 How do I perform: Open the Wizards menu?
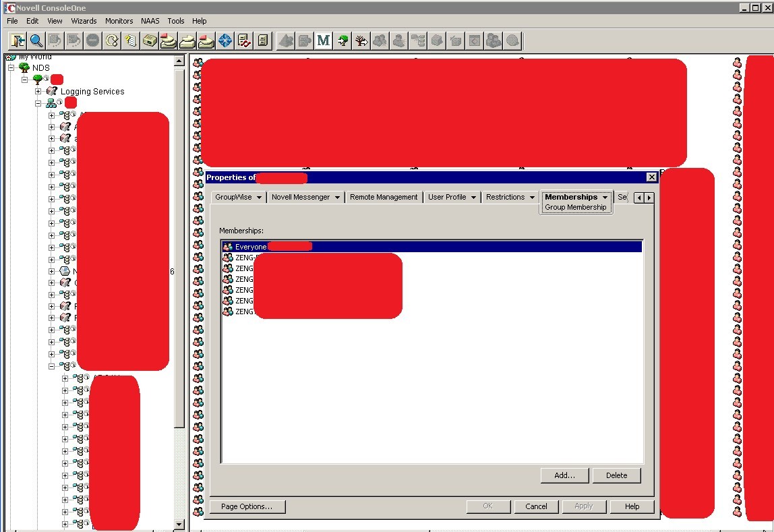tap(84, 21)
